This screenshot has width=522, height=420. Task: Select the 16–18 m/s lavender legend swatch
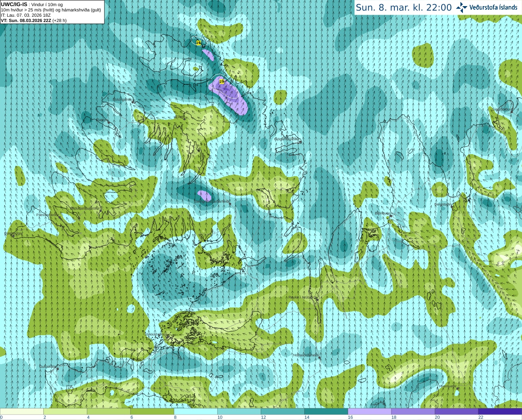point(369,411)
